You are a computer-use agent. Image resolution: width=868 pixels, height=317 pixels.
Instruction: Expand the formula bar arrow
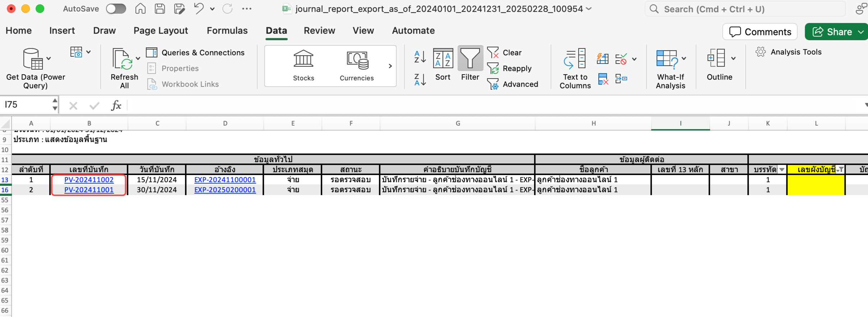click(865, 105)
